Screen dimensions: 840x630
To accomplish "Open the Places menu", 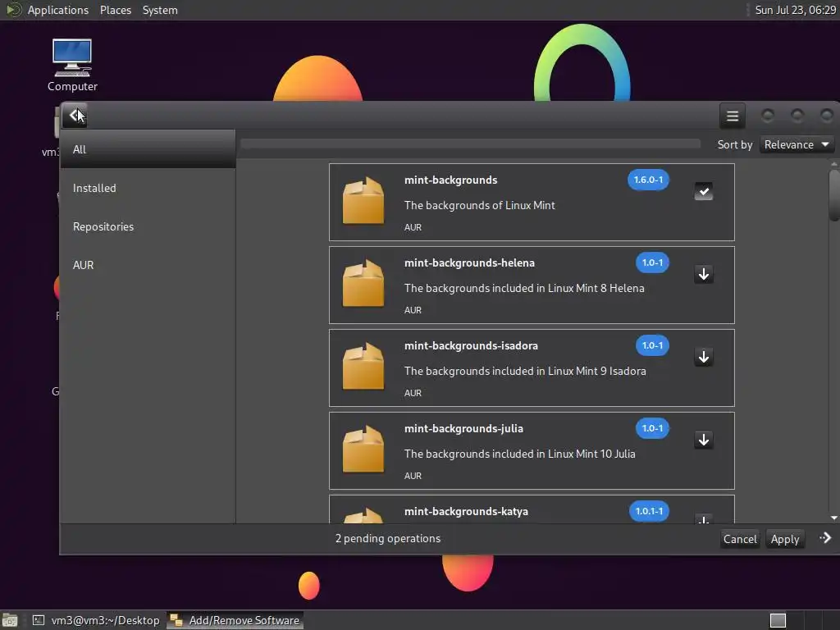I will click(x=115, y=10).
